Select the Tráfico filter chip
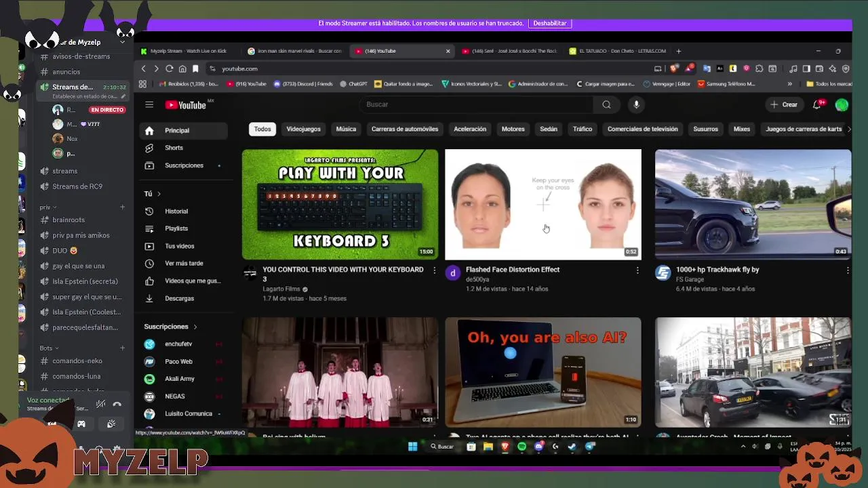 click(583, 129)
